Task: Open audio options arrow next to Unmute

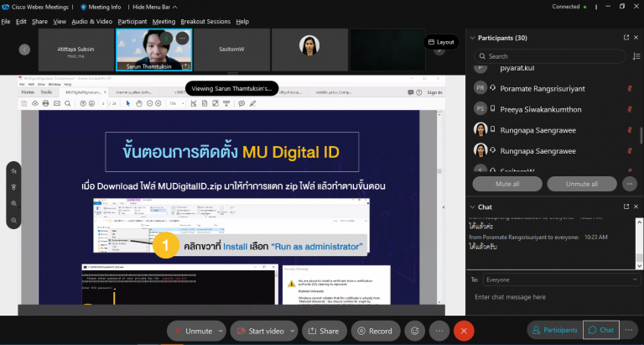Action: pos(221,331)
